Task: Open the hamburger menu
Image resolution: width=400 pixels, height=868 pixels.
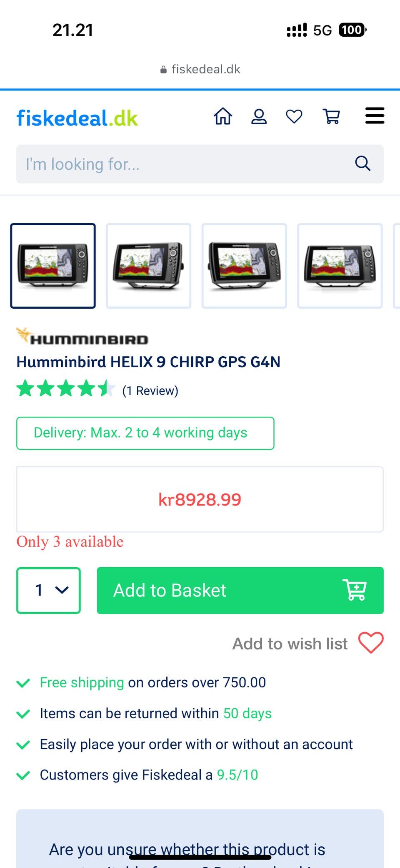Action: (375, 116)
